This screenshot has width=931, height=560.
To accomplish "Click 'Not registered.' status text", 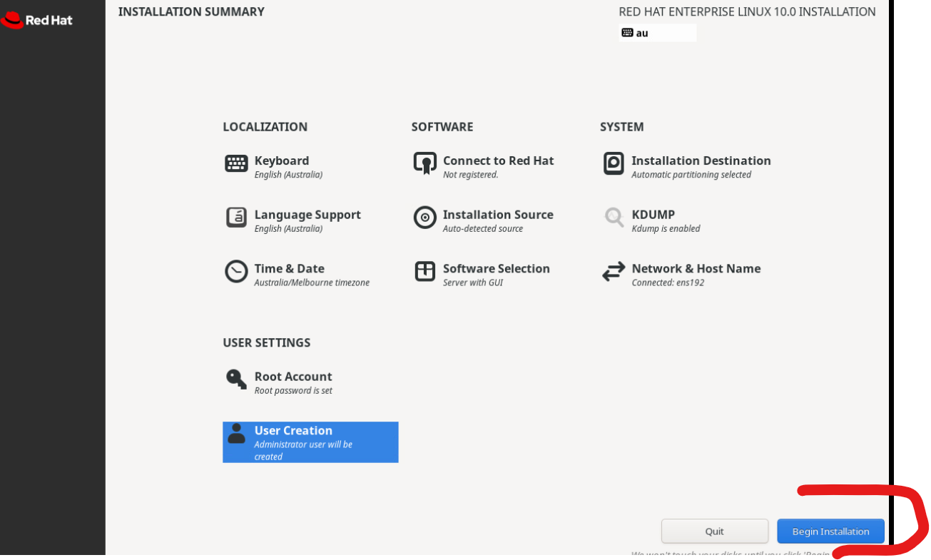I will (470, 175).
